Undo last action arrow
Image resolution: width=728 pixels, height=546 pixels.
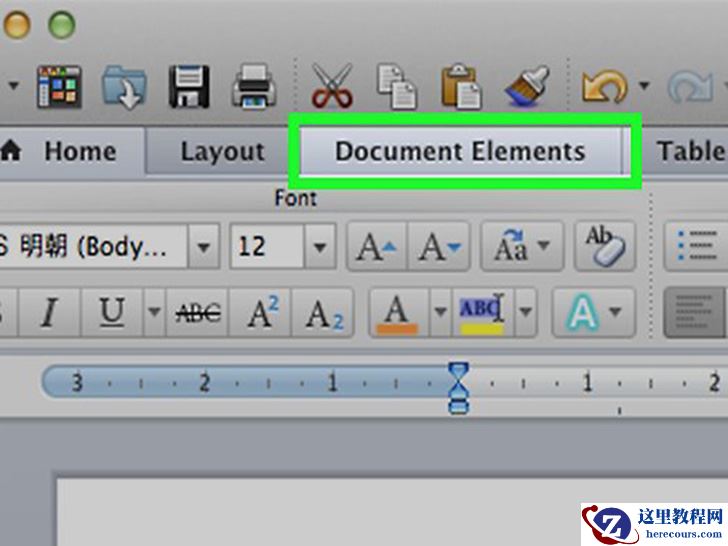point(604,86)
